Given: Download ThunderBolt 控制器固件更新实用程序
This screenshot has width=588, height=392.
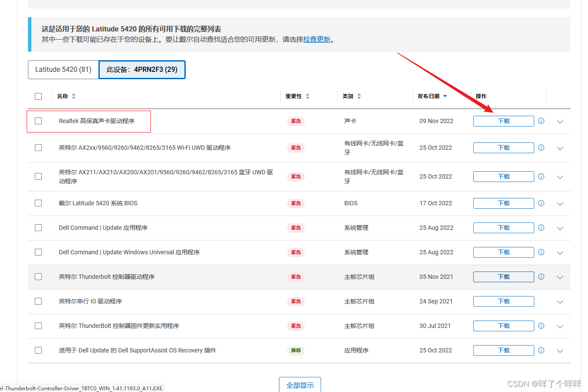Looking at the screenshot, I should pyautogui.click(x=504, y=326).
